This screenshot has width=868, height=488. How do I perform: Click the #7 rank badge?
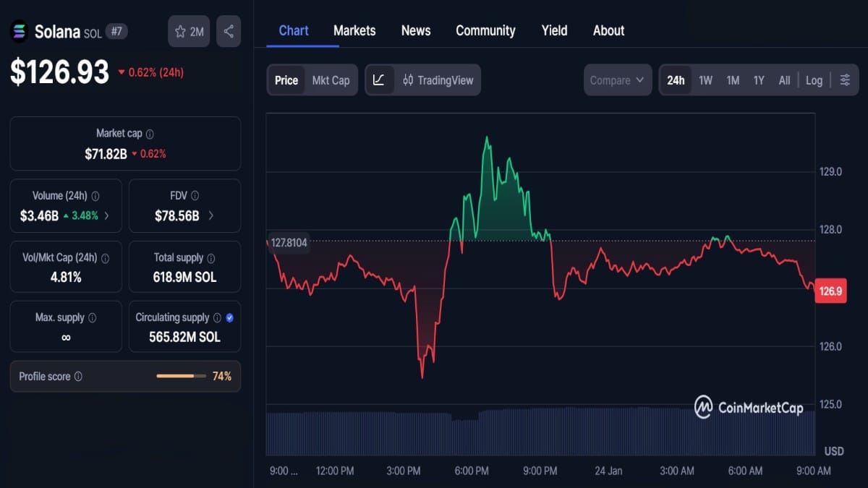[116, 31]
